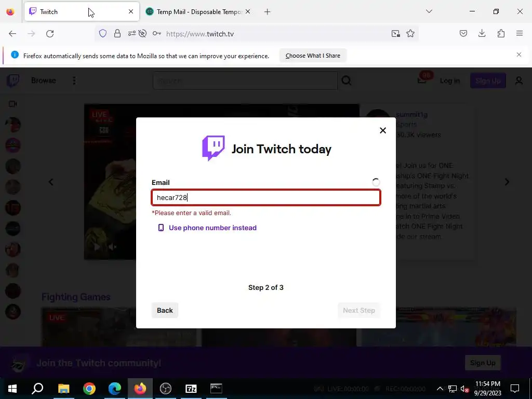The height and width of the screenshot is (399, 532).
Task: Open Browse in Twitch navigation
Action: [44, 81]
